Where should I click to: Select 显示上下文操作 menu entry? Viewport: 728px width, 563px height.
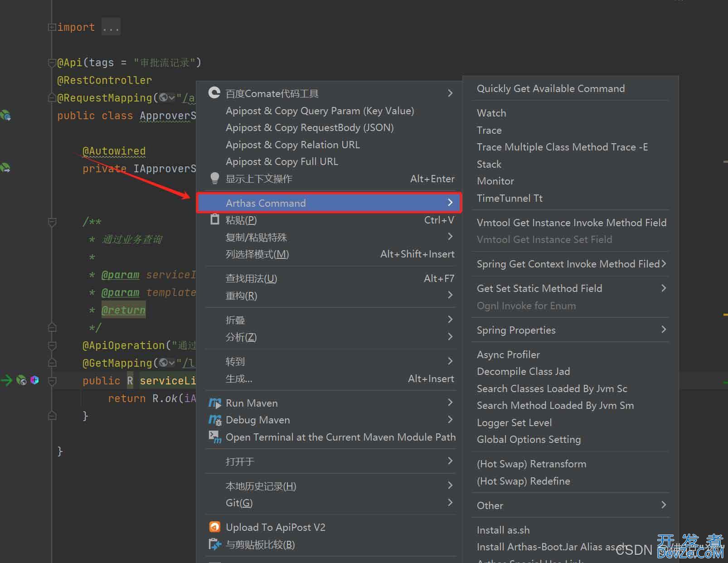point(329,179)
